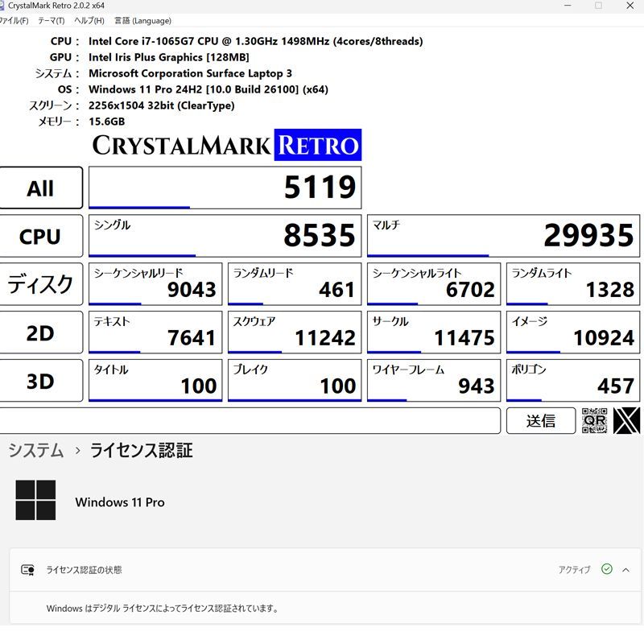
Task: Open the ヘルプ(H) menu
Action: (x=89, y=21)
